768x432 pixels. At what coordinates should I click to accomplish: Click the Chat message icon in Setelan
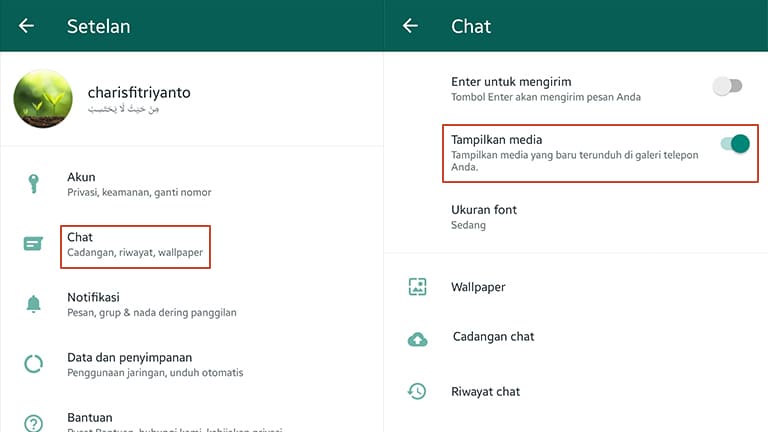tap(33, 243)
